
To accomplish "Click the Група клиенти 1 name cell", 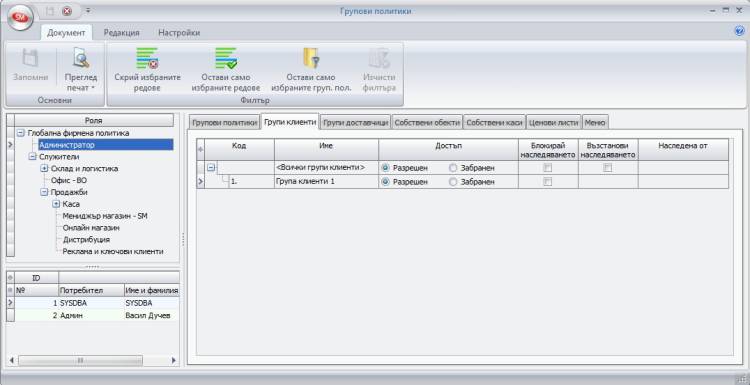I will 326,182.
